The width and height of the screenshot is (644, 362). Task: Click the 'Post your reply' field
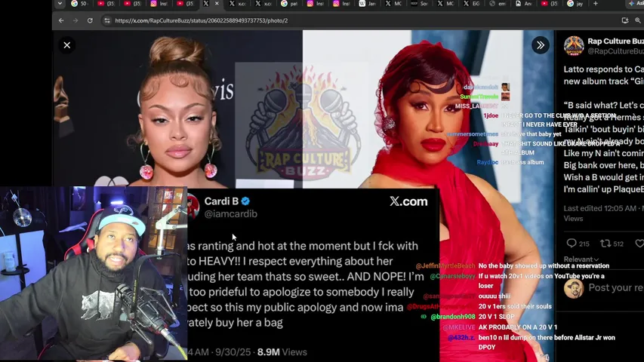tap(615, 287)
